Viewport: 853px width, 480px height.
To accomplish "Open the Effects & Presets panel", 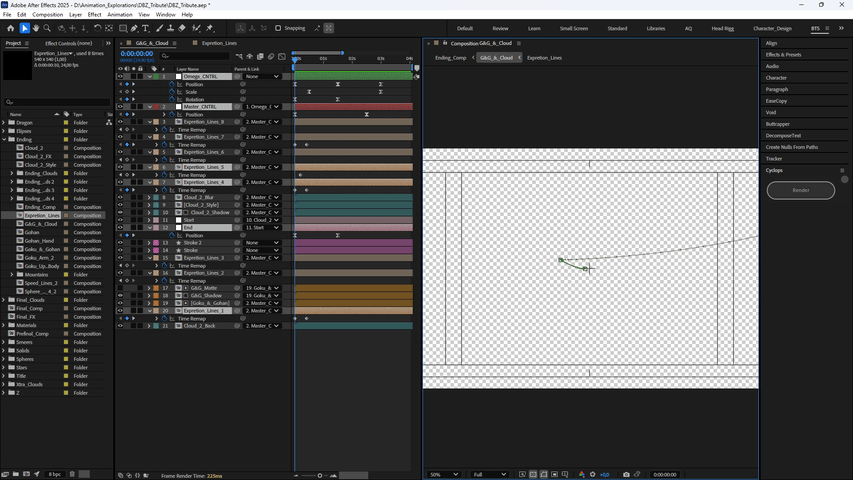I will [x=783, y=54].
